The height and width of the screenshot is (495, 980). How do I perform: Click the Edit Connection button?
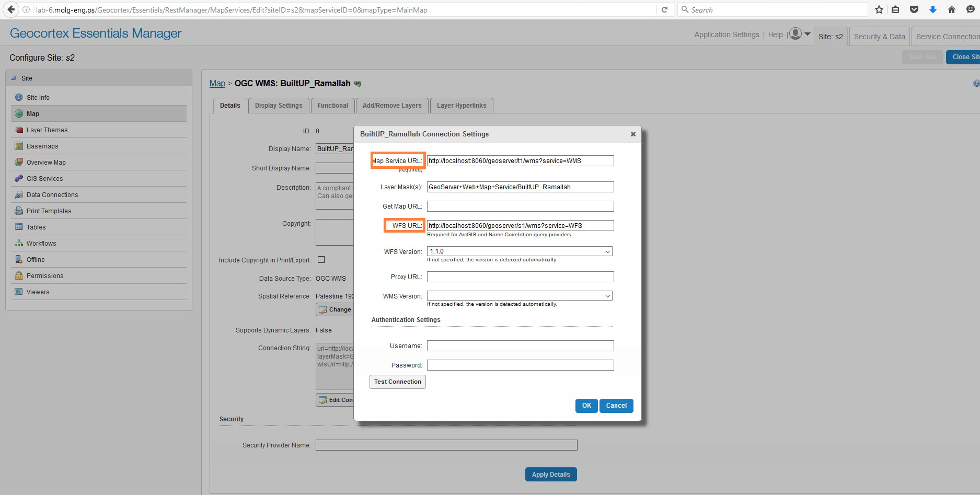pos(335,400)
